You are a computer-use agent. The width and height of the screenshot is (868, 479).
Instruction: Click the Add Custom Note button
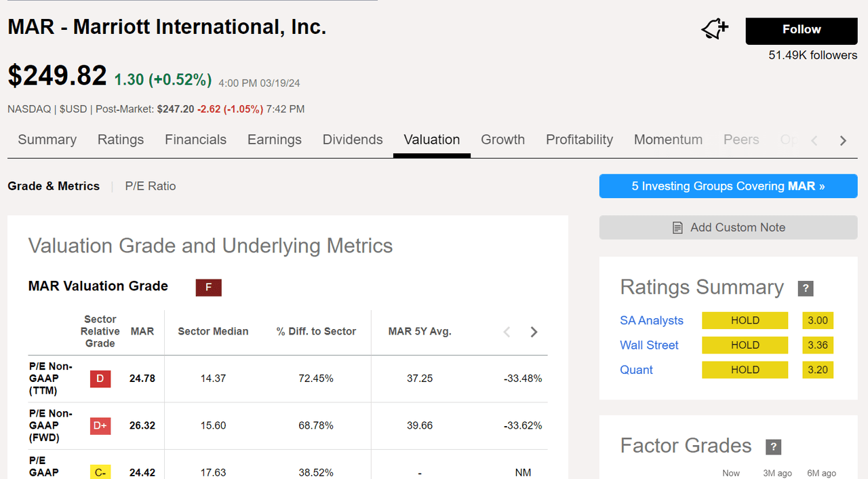[728, 227]
